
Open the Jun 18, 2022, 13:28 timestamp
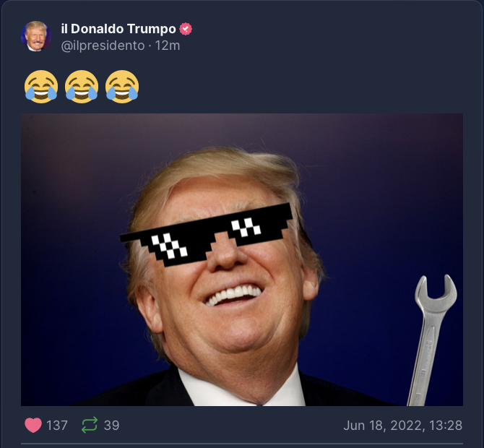click(403, 426)
